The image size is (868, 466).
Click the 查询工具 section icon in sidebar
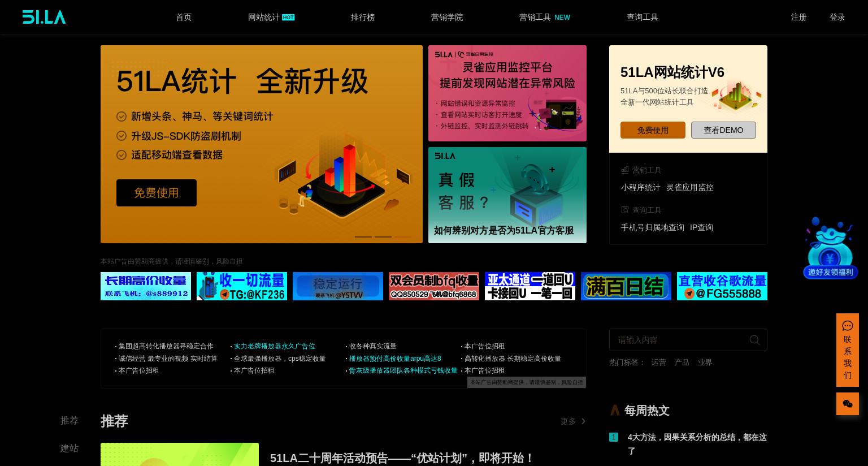point(625,210)
